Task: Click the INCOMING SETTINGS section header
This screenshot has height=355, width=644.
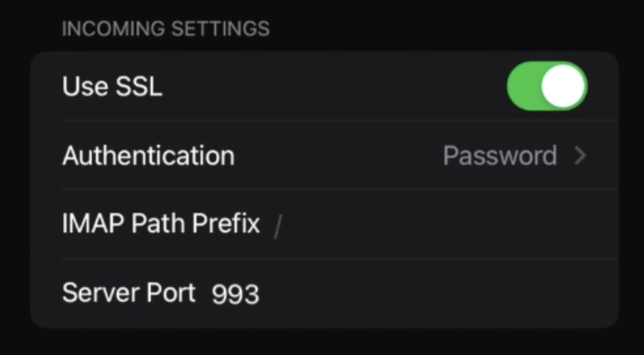Action: pyautogui.click(x=166, y=29)
